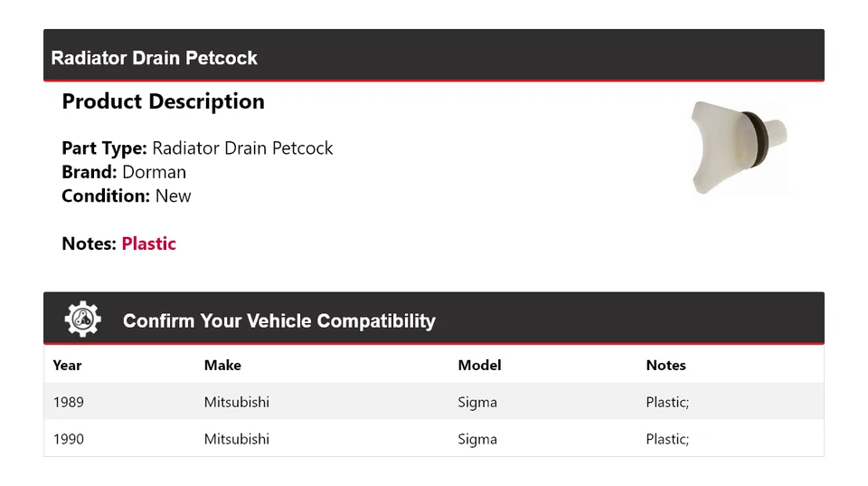Screen dimensions: 868x486
Task: Click the Condition: New line
Action: coord(127,195)
